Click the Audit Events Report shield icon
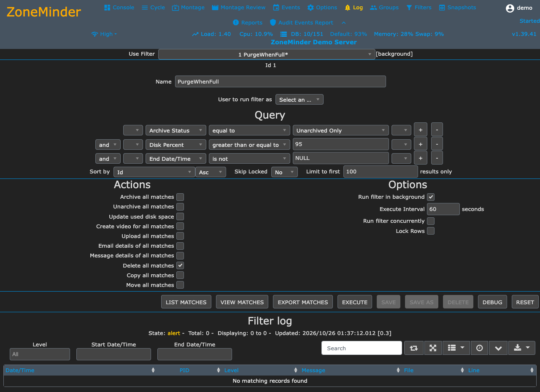The width and height of the screenshot is (540, 392). click(273, 23)
